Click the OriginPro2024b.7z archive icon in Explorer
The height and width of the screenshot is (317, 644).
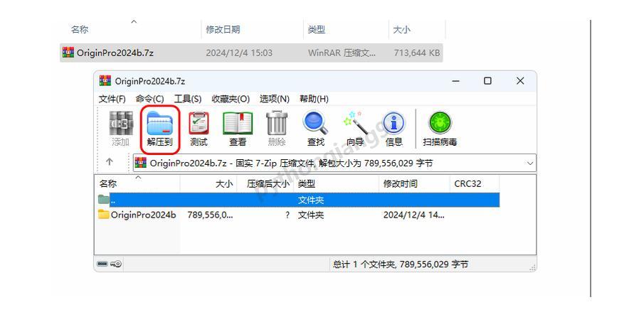68,53
